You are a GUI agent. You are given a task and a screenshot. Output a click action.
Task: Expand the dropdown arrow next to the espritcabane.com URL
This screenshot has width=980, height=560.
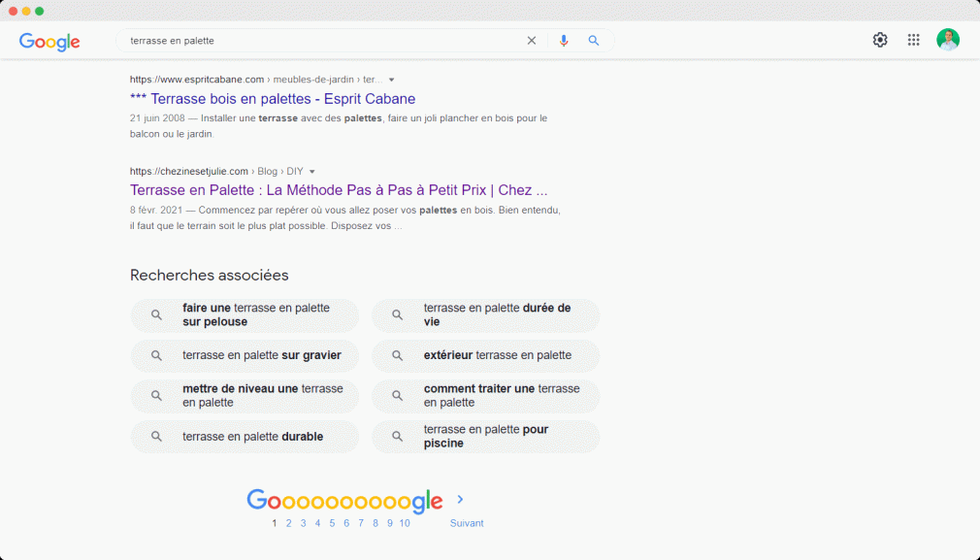[x=392, y=80]
